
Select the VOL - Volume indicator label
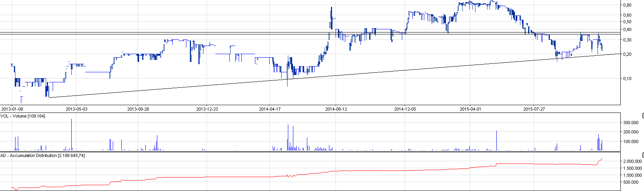pyautogui.click(x=23, y=116)
